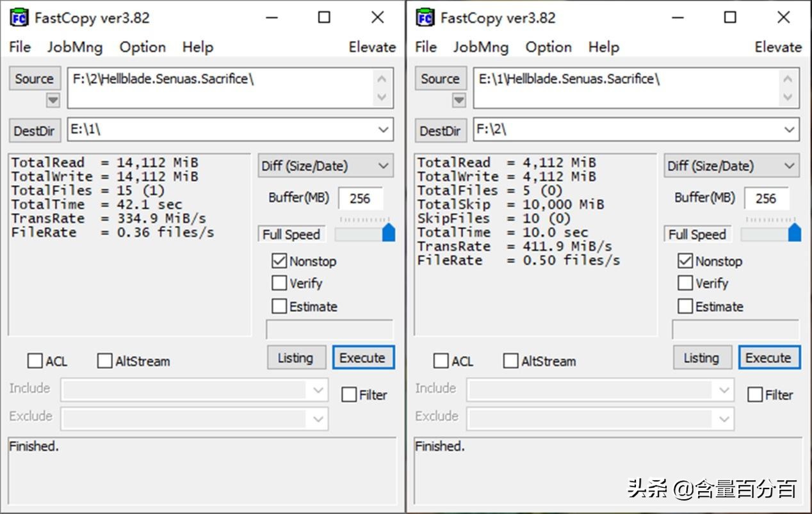Click Listing button in right window
Viewport: 812px width, 514px height.
pos(701,358)
